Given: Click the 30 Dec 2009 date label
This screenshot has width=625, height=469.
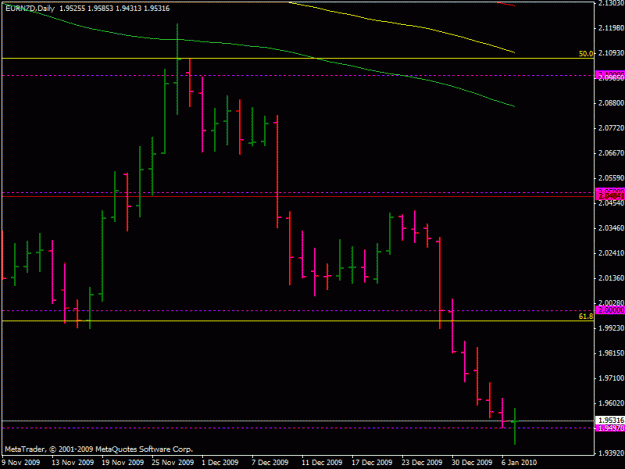Looking at the screenshot, I should point(472,462).
